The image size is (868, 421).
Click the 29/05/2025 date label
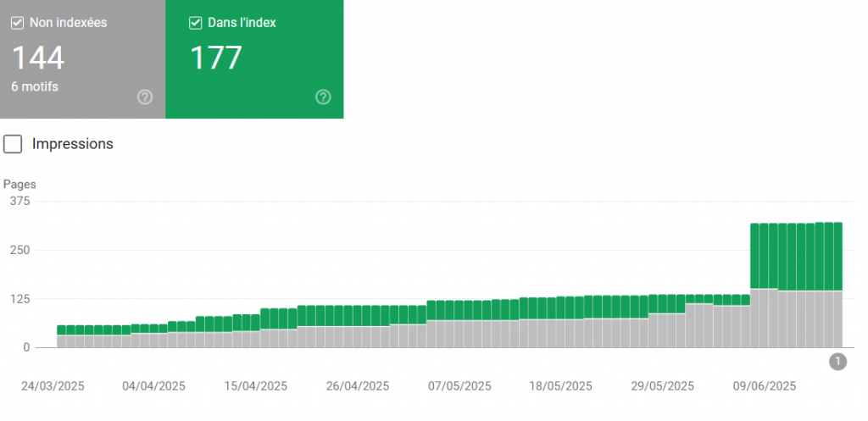(x=663, y=385)
